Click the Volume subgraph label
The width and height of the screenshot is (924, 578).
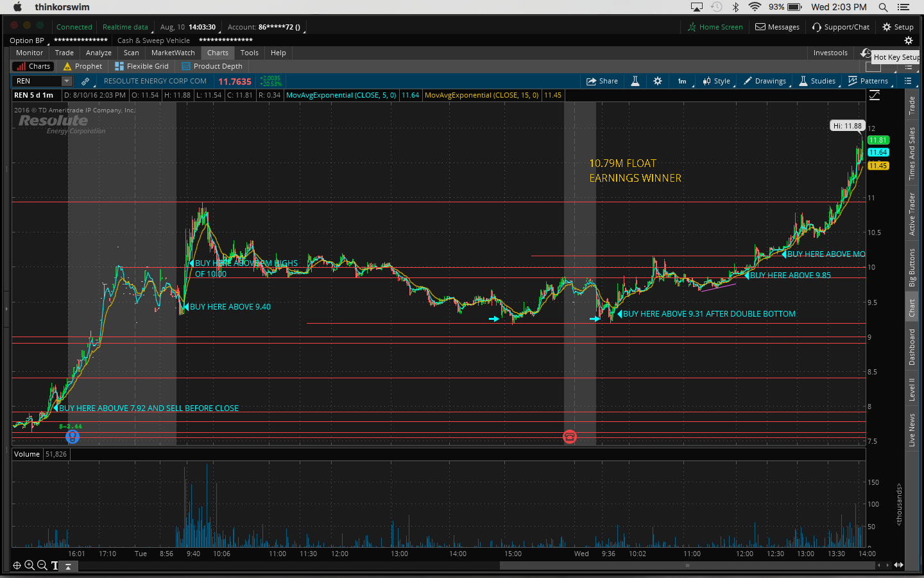27,454
